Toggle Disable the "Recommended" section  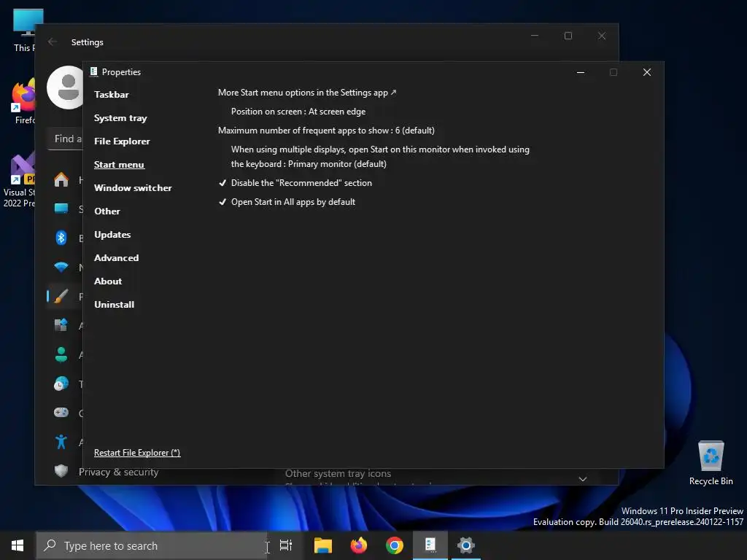295,183
